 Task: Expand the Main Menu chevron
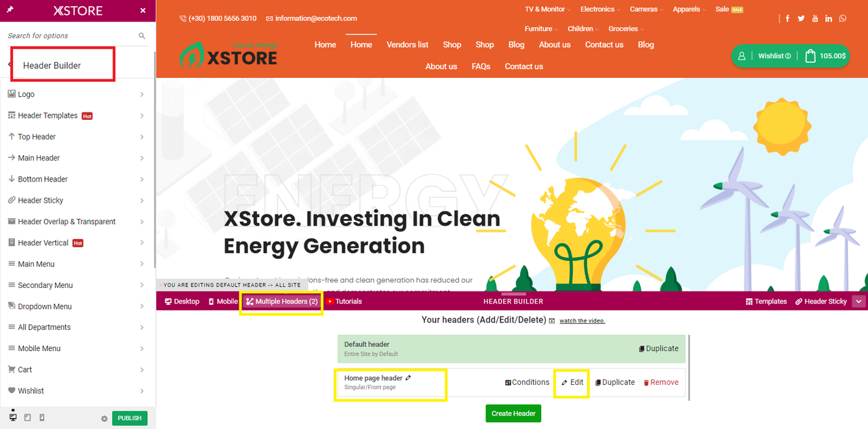[x=142, y=264]
